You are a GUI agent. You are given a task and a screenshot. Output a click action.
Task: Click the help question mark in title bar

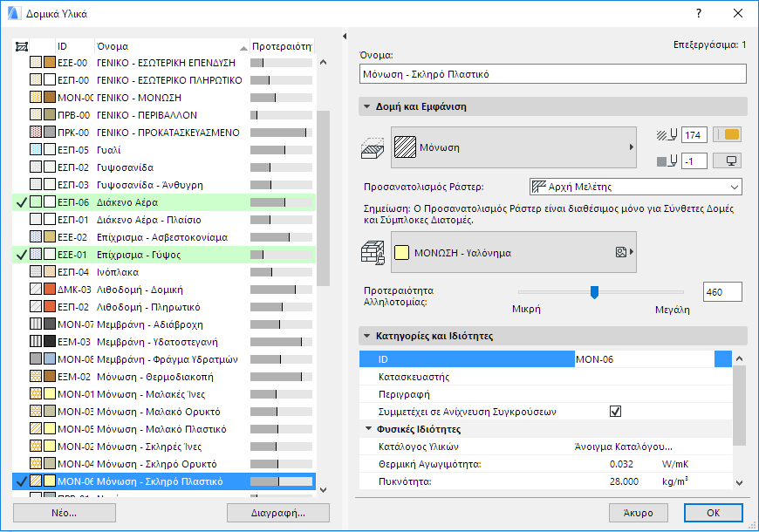pyautogui.click(x=699, y=14)
